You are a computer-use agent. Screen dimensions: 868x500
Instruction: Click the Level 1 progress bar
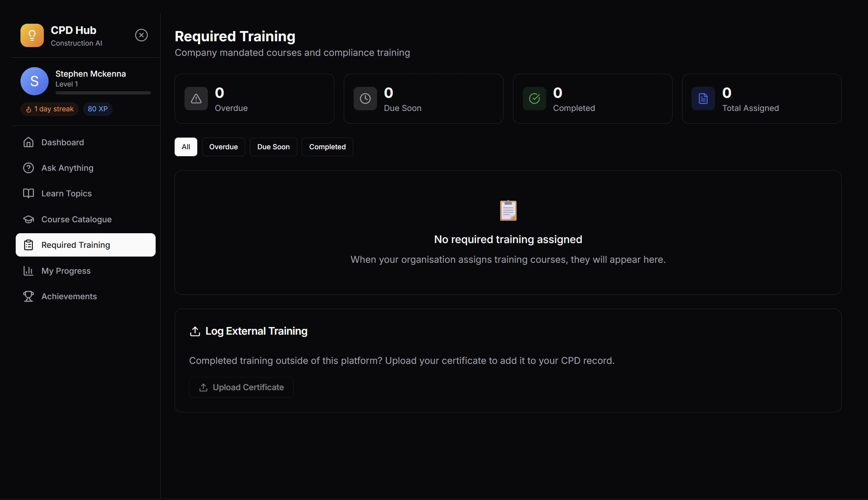pyautogui.click(x=103, y=93)
